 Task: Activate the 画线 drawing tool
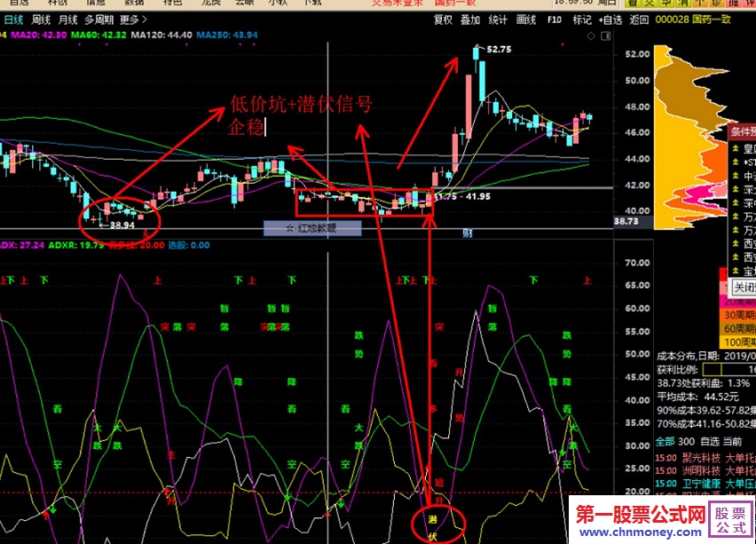point(526,20)
